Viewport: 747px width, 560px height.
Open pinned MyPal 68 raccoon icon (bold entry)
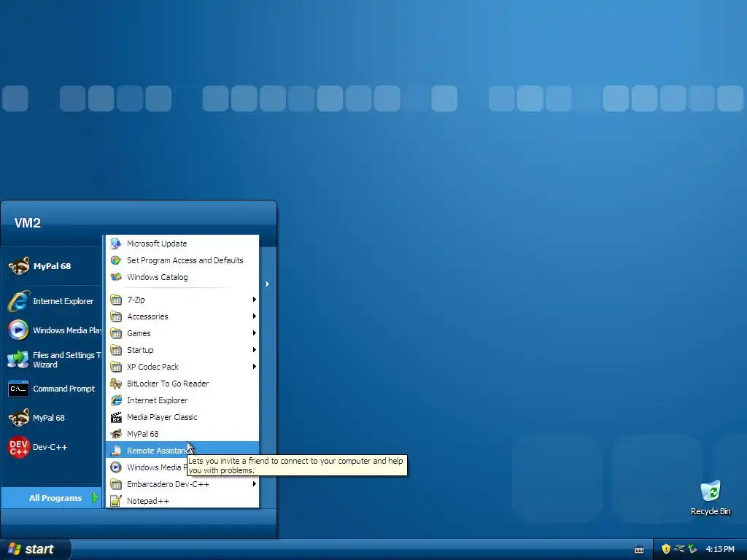[x=19, y=265]
